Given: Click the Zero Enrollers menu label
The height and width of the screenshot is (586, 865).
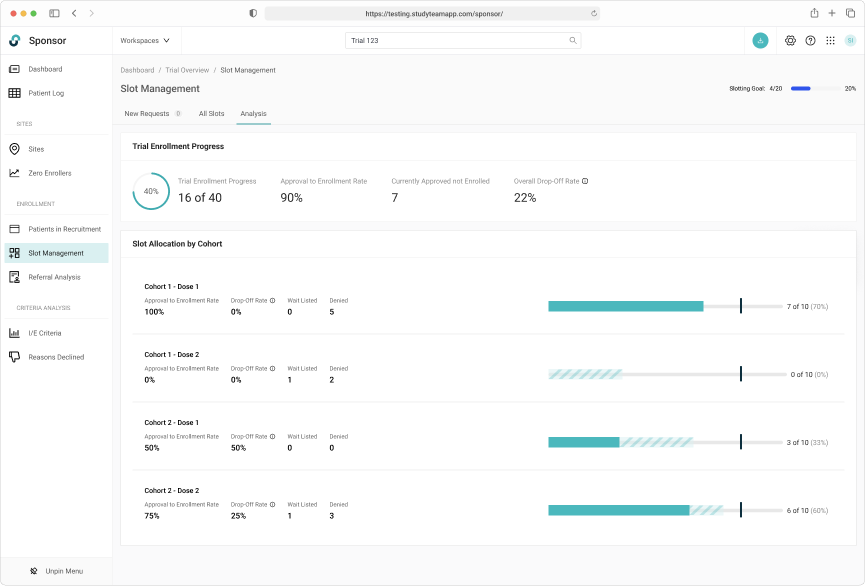Looking at the screenshot, I should (x=50, y=173).
